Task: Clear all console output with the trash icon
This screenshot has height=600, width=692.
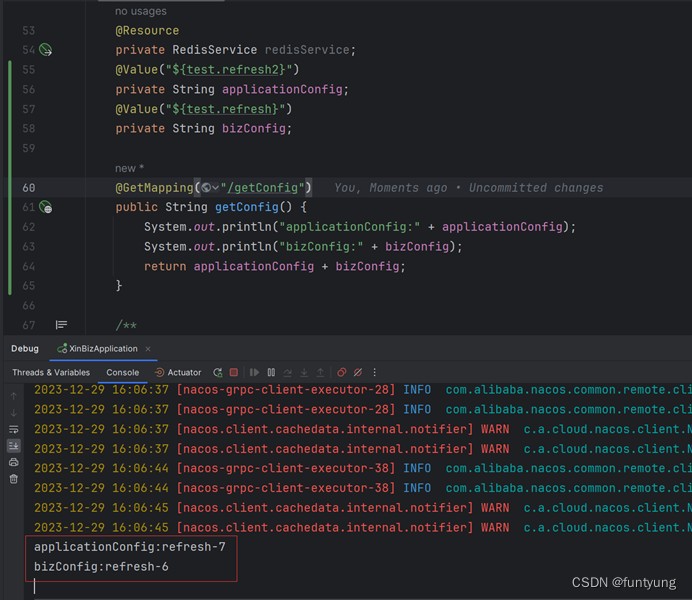Action: click(x=14, y=479)
